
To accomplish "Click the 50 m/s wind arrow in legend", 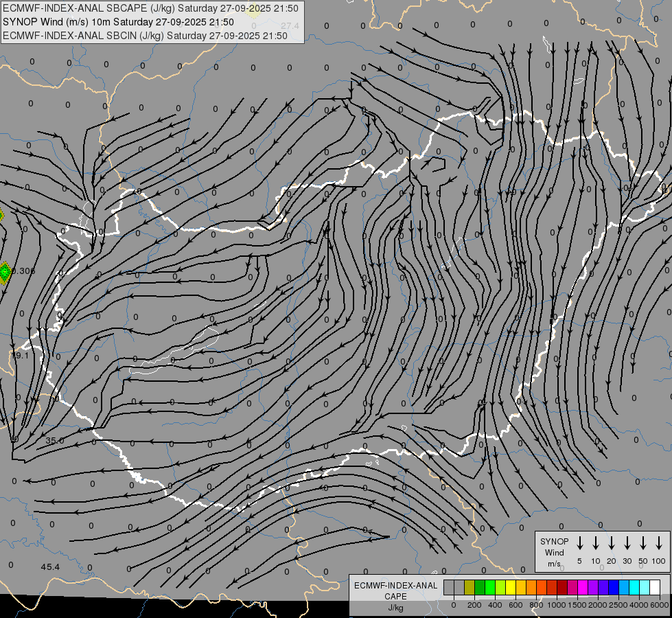I will pos(643,543).
